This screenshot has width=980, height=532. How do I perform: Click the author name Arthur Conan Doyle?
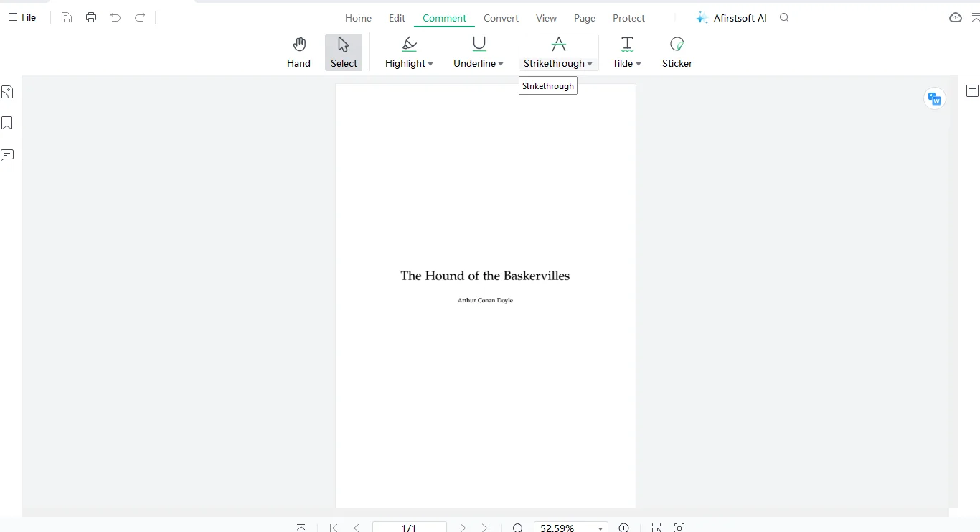[485, 300]
